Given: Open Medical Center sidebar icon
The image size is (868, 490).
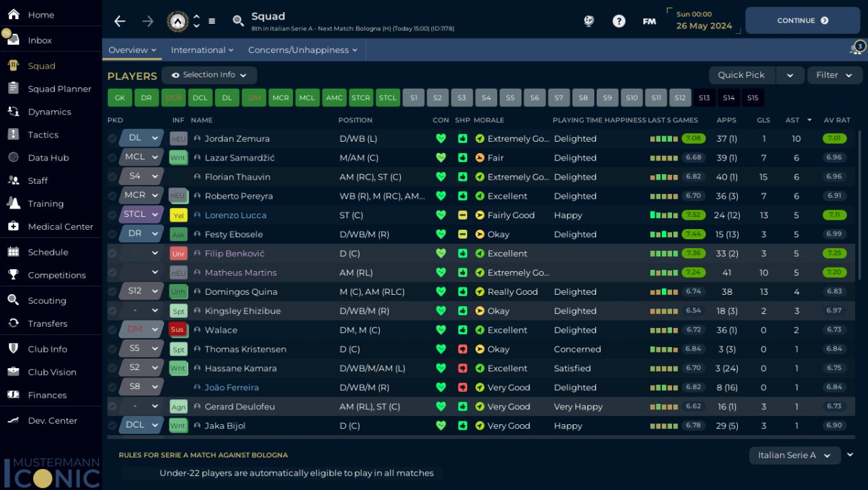Looking at the screenshot, I should pos(13,226).
